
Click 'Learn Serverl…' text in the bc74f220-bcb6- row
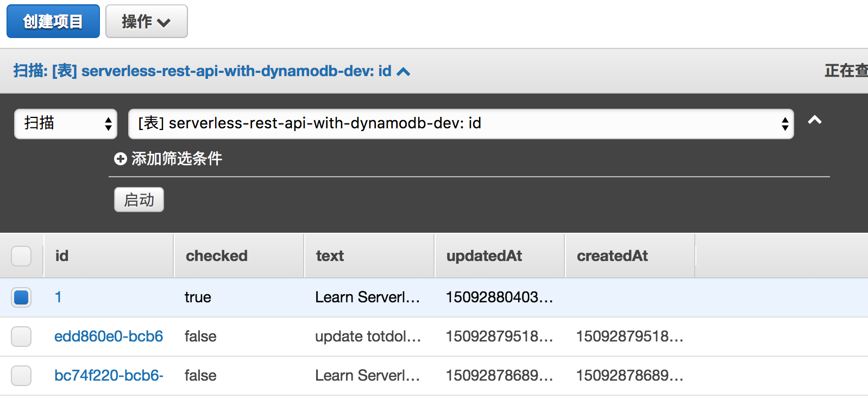pos(367,376)
